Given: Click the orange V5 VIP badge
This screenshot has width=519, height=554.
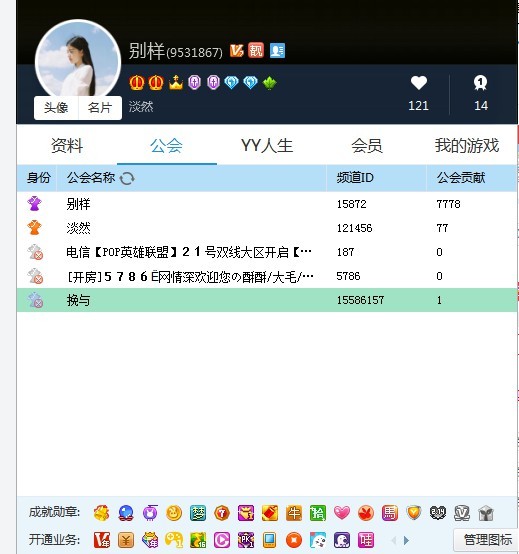Looking at the screenshot, I should (236, 51).
